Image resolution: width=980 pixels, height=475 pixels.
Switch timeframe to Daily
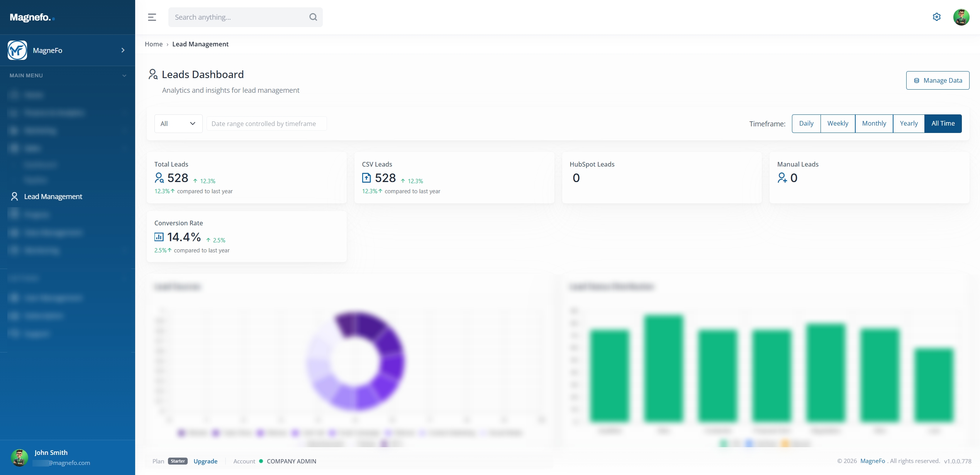coord(806,124)
